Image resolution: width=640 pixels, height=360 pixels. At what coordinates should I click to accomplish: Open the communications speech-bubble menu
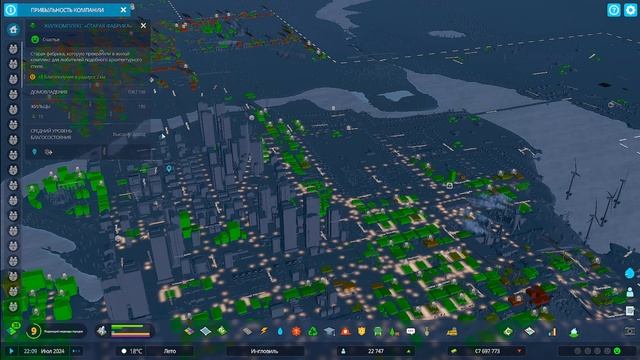point(411,331)
